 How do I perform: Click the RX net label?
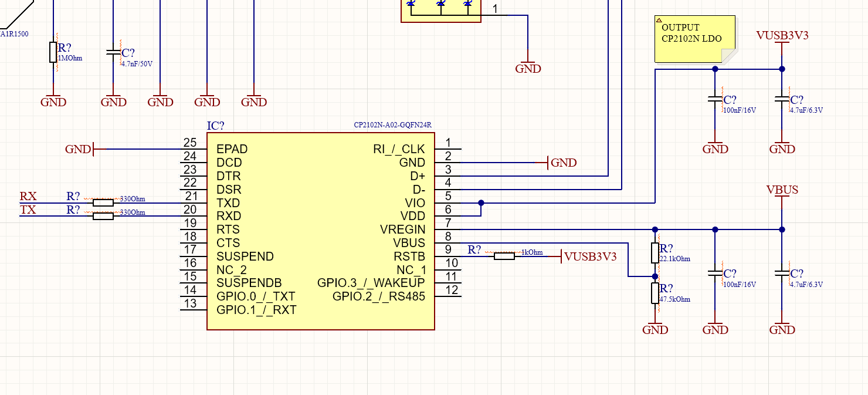[28, 196]
